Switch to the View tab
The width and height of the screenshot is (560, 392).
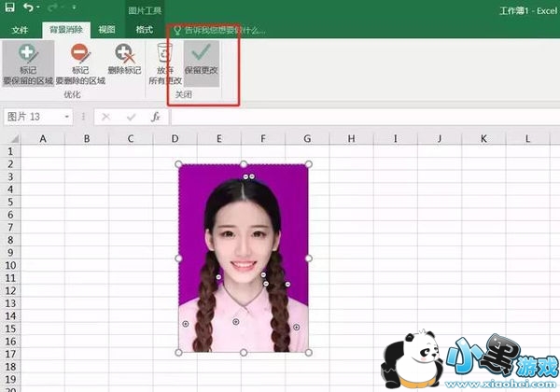click(106, 30)
